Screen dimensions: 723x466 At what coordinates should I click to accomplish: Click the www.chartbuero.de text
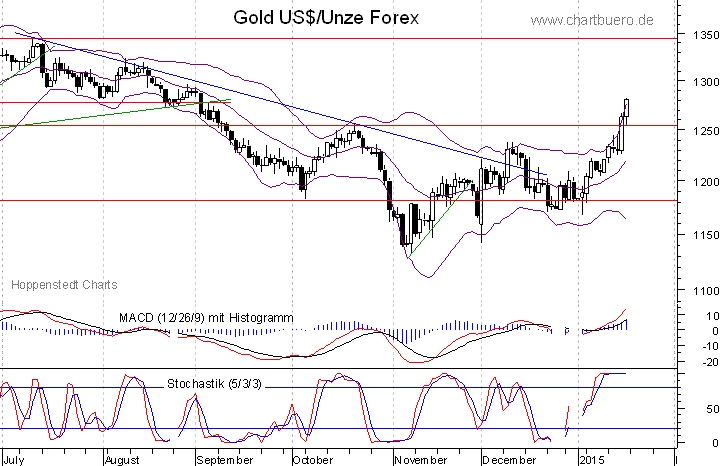(x=592, y=20)
